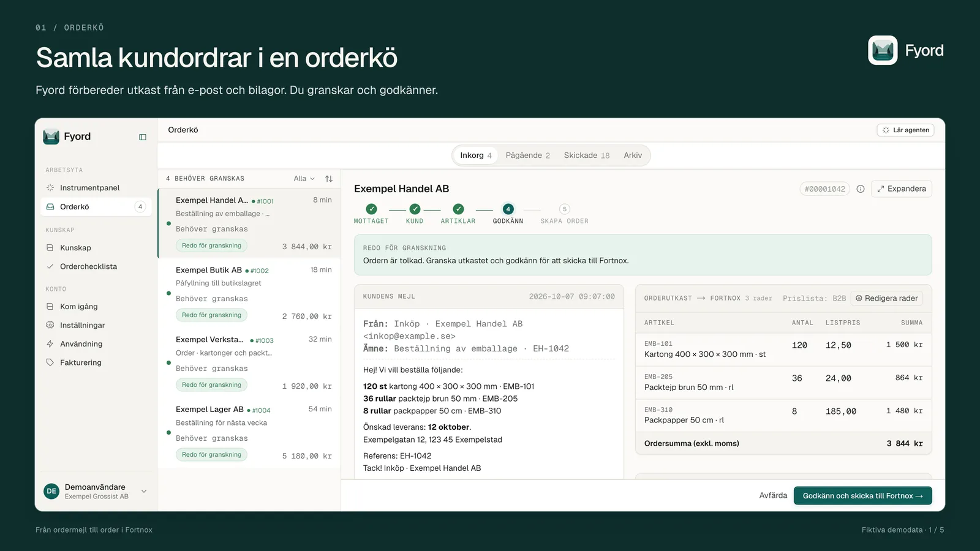
Task: Switch to the Arkiv tab
Action: click(x=633, y=156)
